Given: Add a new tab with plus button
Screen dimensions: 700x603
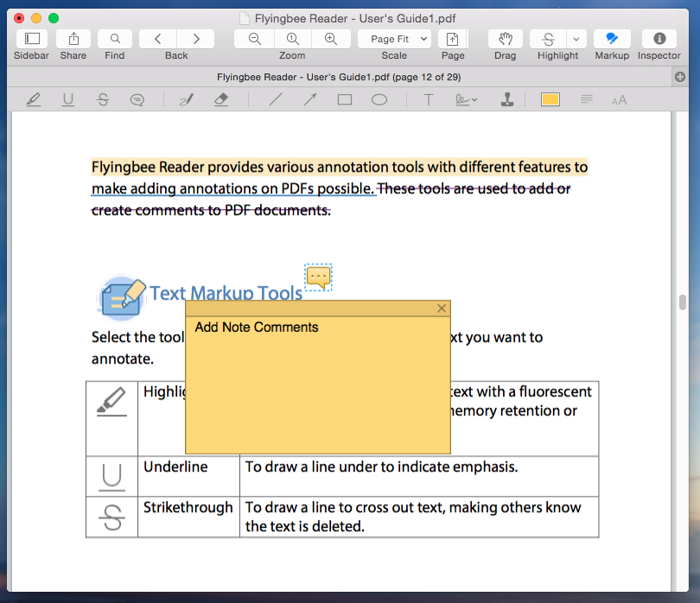Looking at the screenshot, I should tap(680, 77).
